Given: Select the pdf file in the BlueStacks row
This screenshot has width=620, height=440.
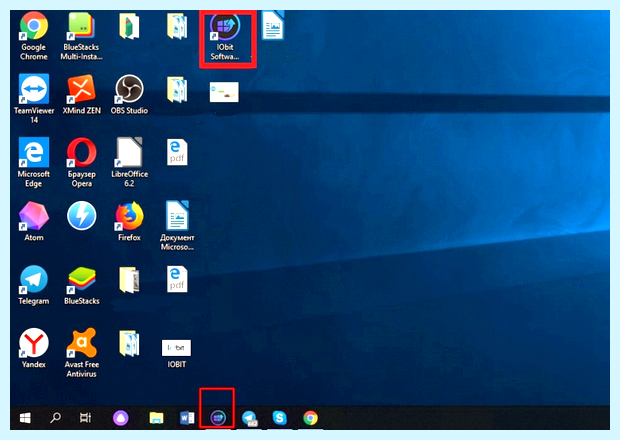Looking at the screenshot, I should [177, 279].
